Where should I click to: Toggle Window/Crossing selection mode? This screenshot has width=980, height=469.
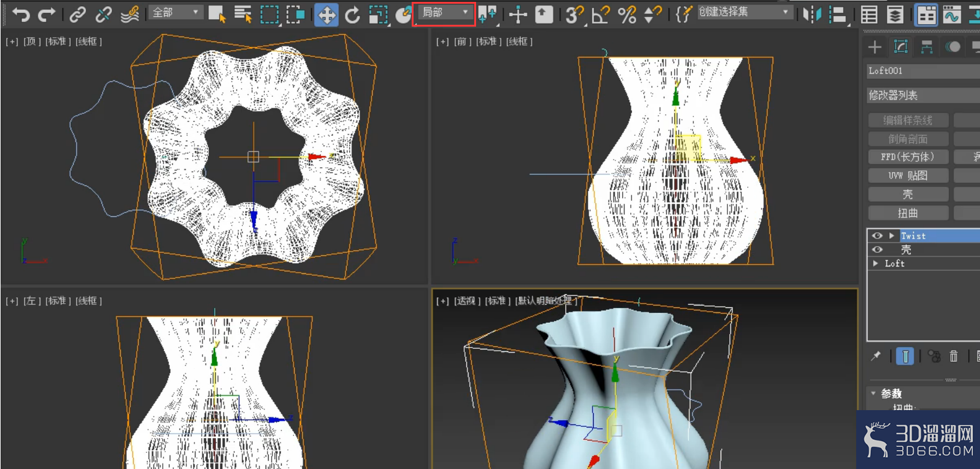tap(295, 14)
